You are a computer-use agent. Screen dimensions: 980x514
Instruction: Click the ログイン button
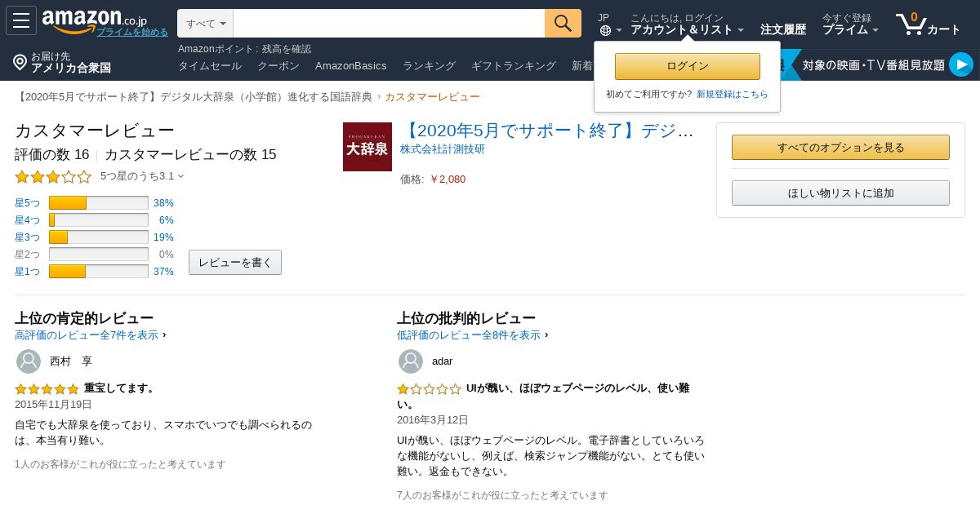click(x=688, y=66)
